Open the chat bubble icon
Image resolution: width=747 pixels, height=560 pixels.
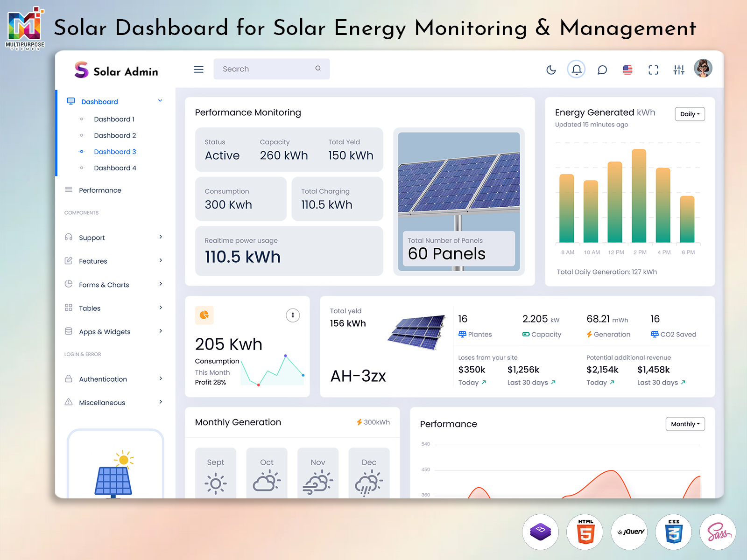[x=602, y=70]
